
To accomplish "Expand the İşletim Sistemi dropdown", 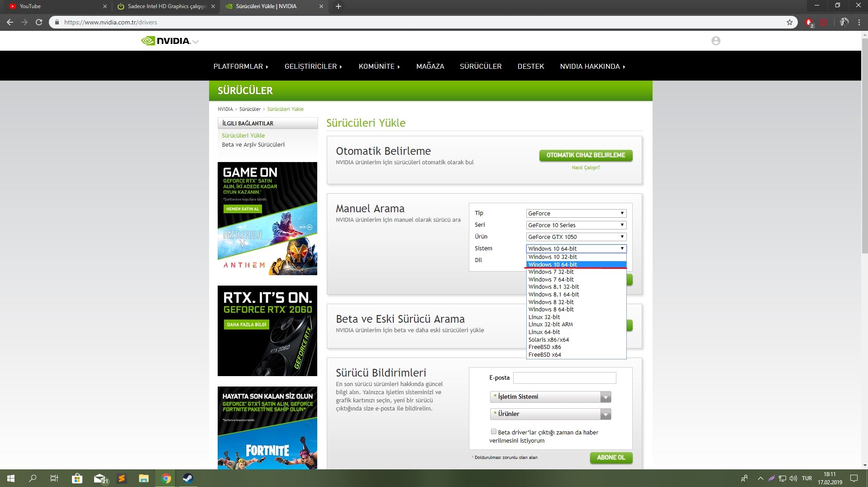I will point(550,397).
